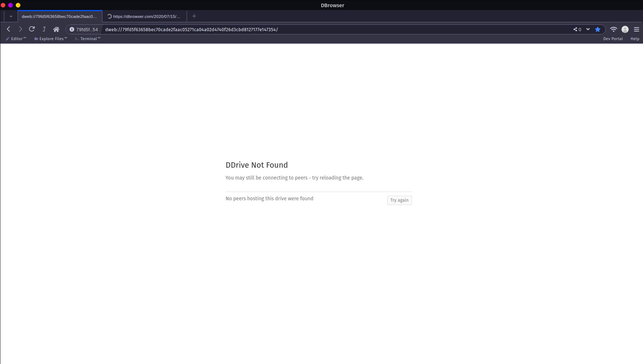This screenshot has width=643, height=364.
Task: Go up one directory level
Action: [44, 29]
